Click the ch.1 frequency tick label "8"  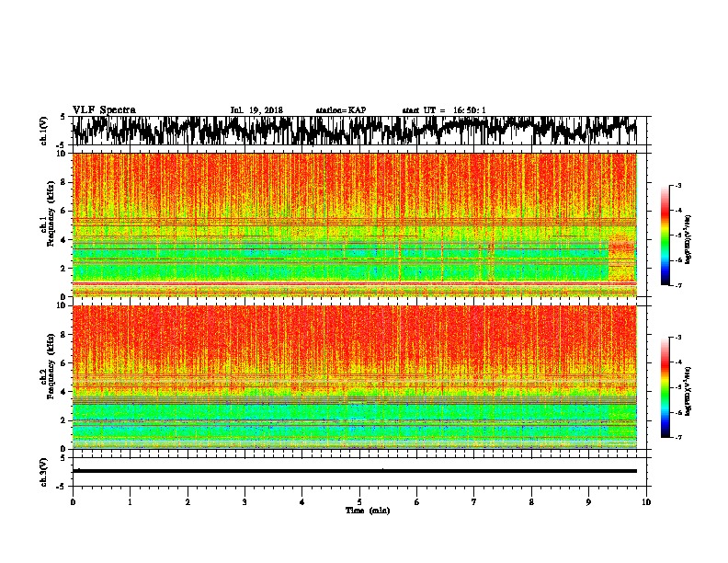tap(63, 182)
